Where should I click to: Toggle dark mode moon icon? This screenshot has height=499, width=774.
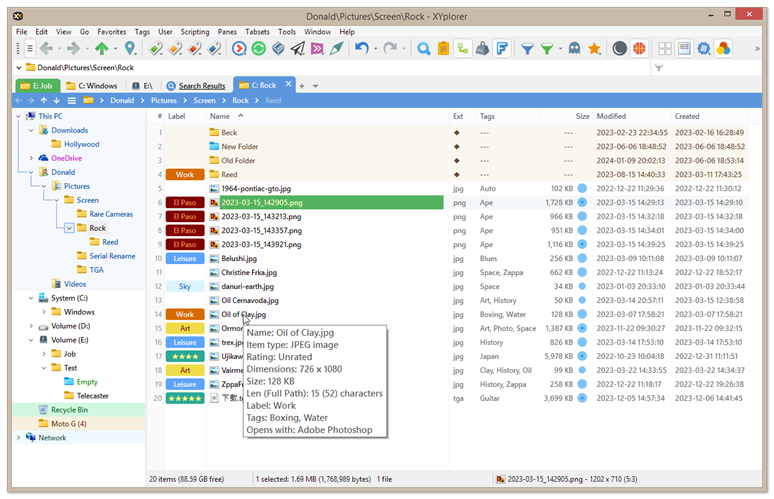tap(619, 48)
